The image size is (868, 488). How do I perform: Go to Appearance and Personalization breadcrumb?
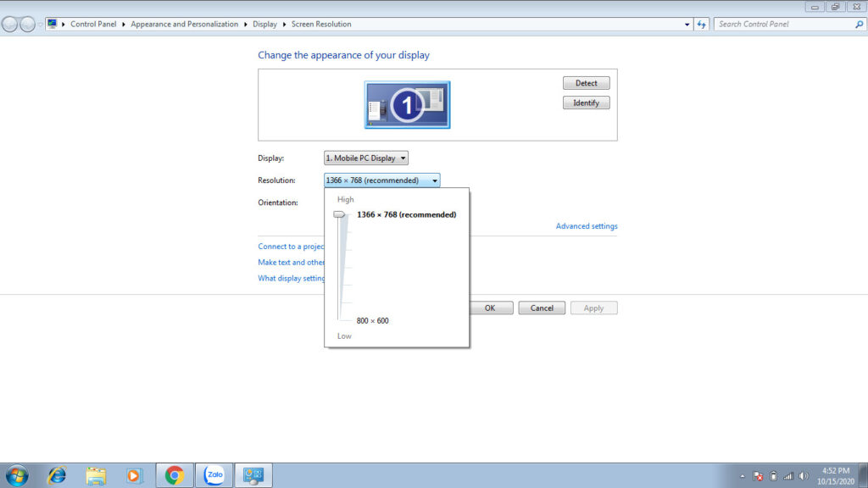[x=184, y=25]
